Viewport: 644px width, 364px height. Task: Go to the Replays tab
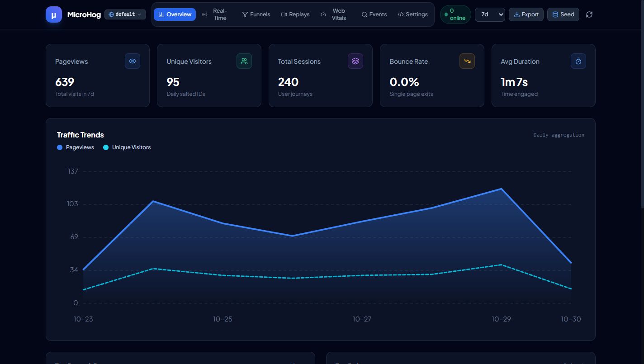tap(295, 14)
